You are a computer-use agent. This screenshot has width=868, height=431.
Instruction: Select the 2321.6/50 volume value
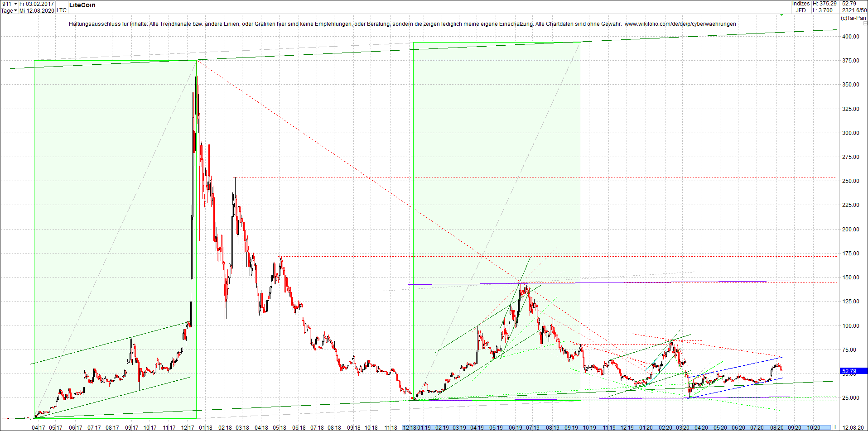click(x=854, y=10)
